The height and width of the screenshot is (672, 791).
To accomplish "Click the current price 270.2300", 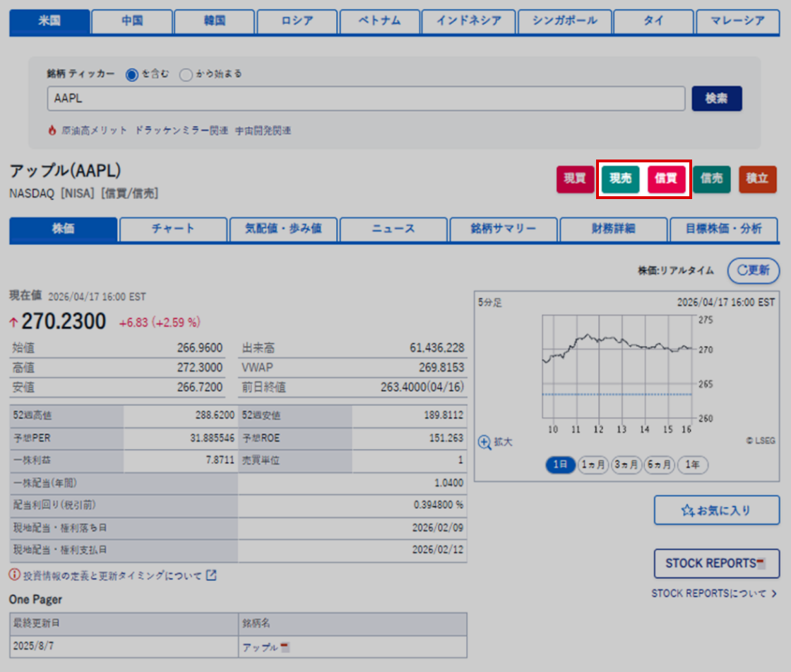I will pyautogui.click(x=64, y=322).
